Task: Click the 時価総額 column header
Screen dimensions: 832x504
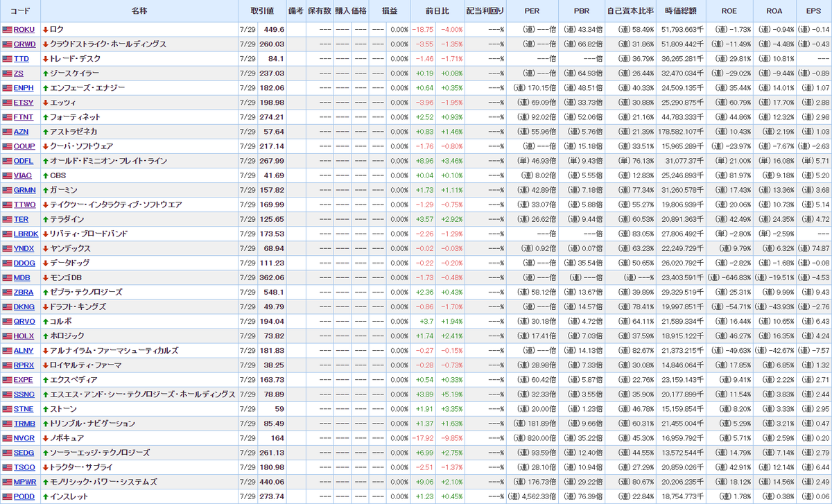Action: click(x=681, y=11)
